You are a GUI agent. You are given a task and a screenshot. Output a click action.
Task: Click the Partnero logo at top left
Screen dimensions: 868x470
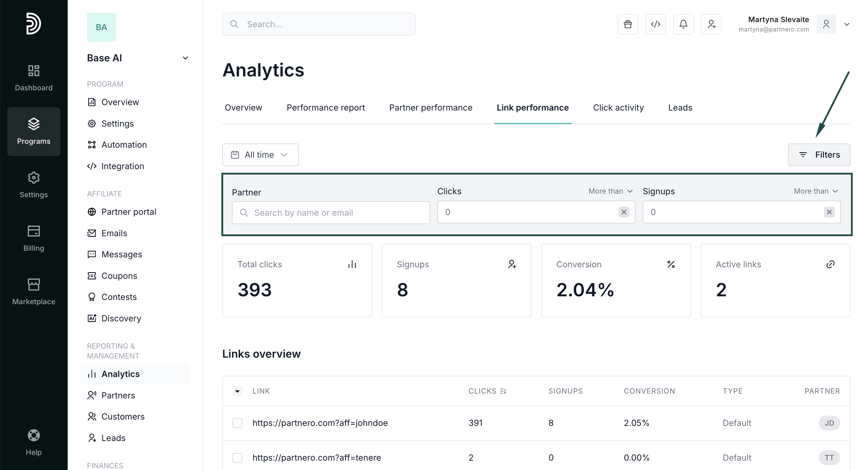pyautogui.click(x=34, y=24)
